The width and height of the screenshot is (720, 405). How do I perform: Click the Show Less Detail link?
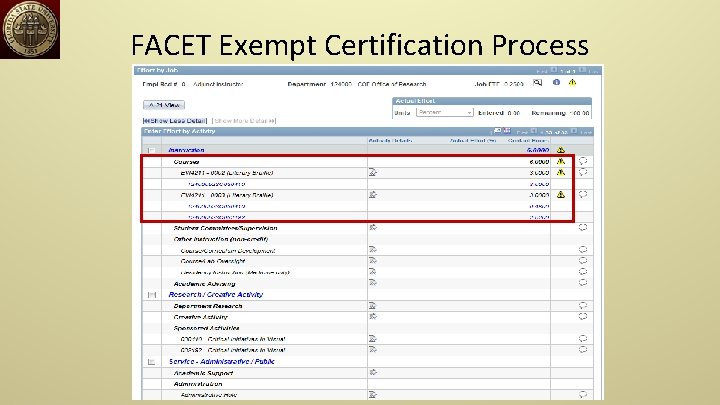(175, 121)
